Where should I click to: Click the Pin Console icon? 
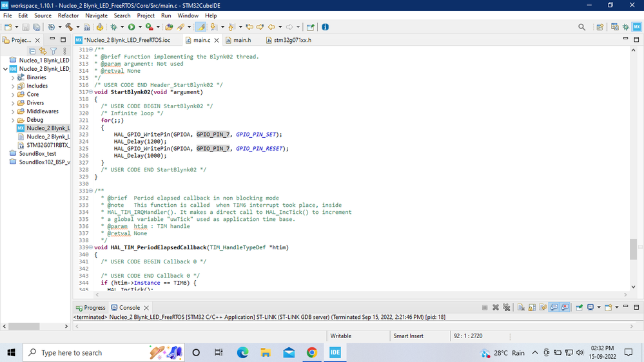click(580, 307)
